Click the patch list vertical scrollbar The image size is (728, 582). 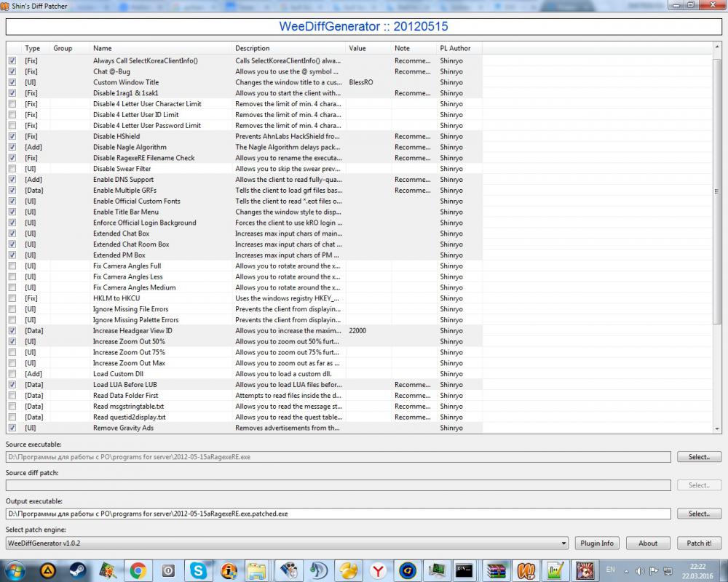pos(717,218)
